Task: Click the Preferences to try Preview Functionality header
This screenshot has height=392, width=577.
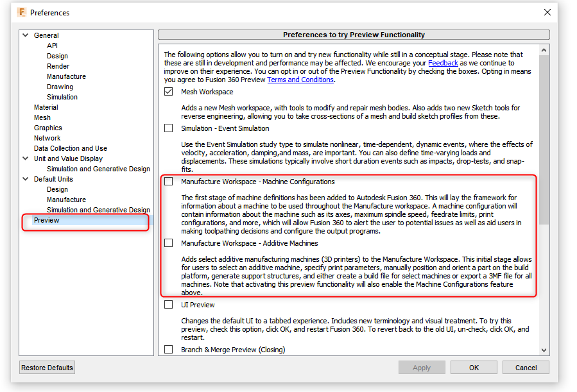Action: coord(354,35)
